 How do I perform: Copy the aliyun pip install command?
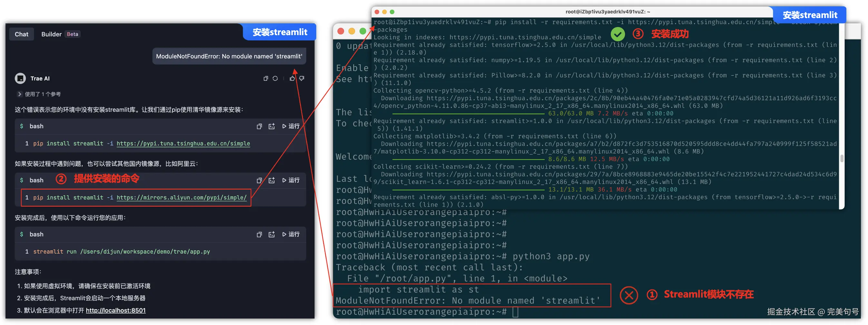(x=259, y=180)
